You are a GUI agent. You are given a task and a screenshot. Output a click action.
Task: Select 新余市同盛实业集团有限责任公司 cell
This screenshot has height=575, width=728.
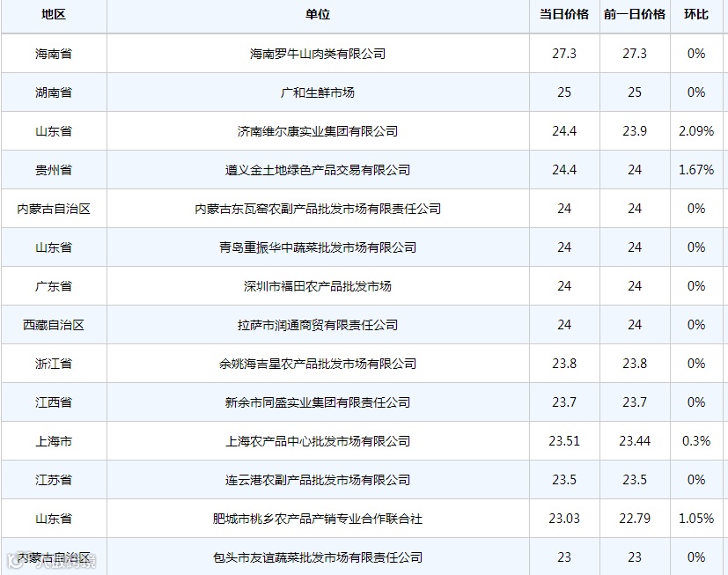(x=318, y=402)
